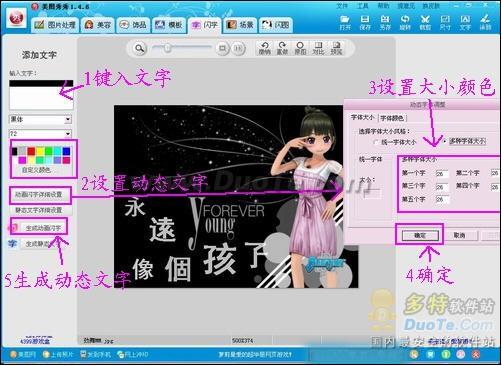Open the 黑体 font dropdown
Viewport: 502px width, 366px height.
tap(40, 119)
